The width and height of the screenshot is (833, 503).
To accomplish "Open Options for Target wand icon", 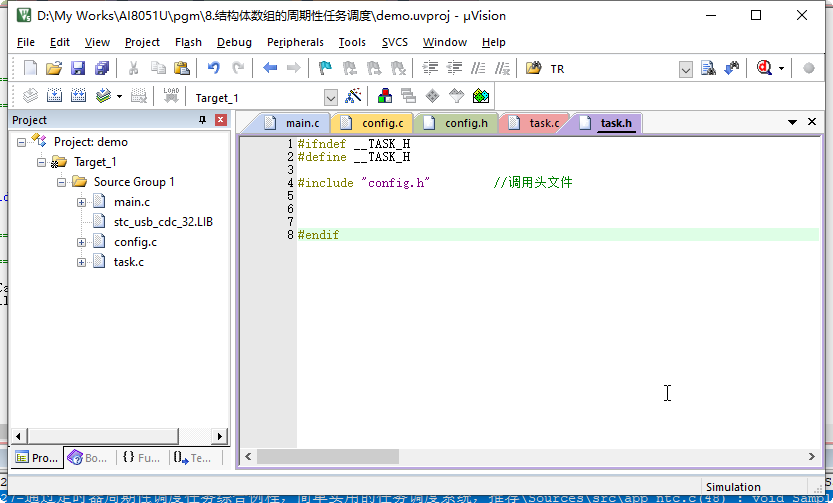I will coord(353,96).
